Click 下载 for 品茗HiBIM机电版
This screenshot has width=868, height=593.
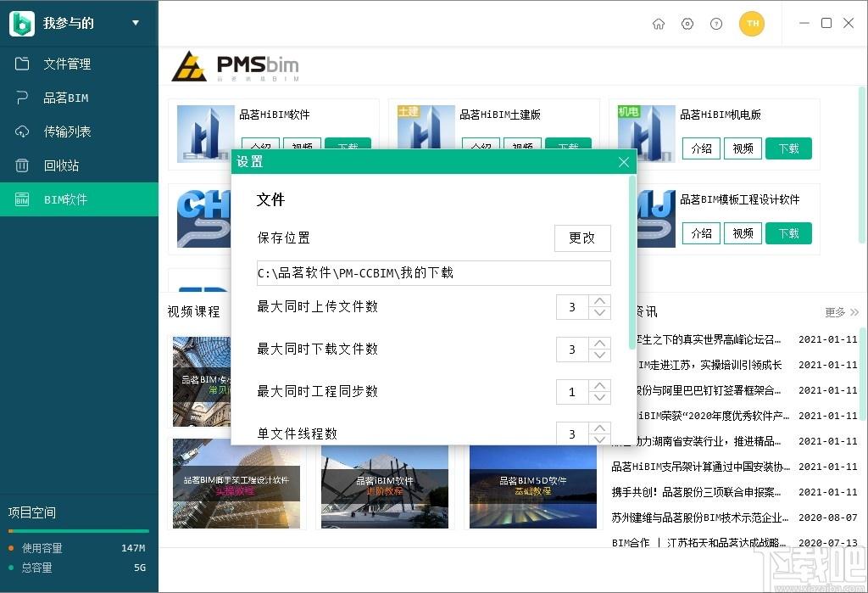(x=788, y=148)
